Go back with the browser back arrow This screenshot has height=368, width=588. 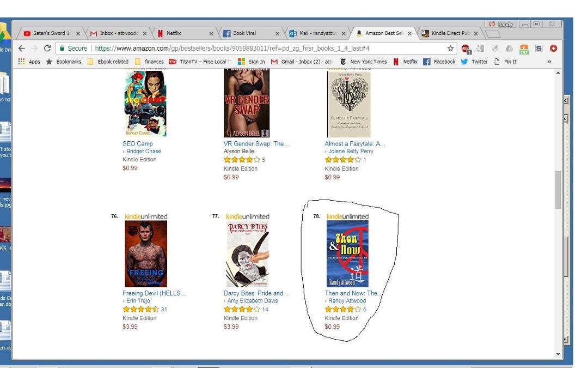22,49
